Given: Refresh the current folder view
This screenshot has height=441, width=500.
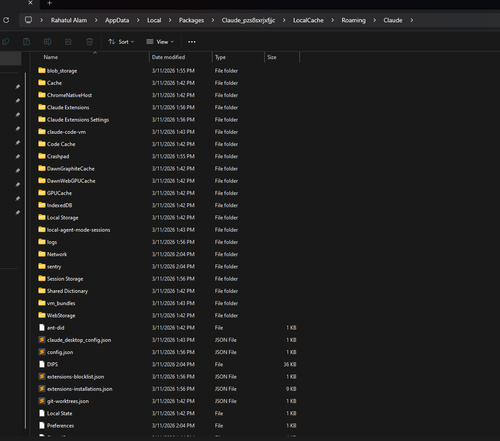Looking at the screenshot, I should 6,20.
